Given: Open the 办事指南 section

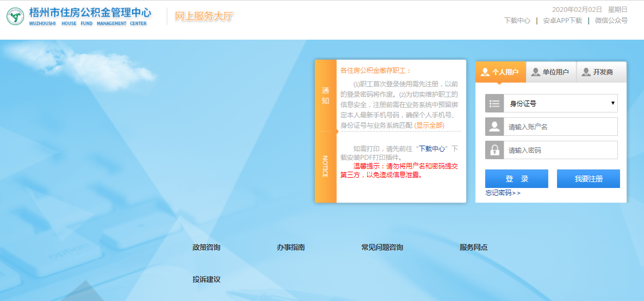Looking at the screenshot, I should pos(291,247).
